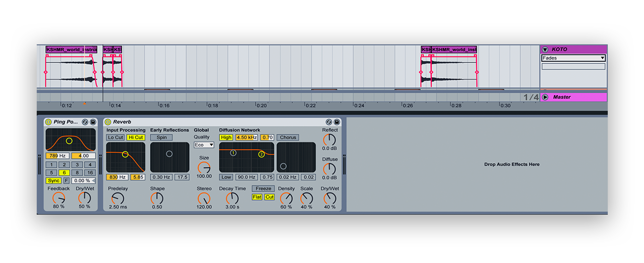Screen dimensions: 644x263
Task: Select beat division 6 in Ping Pong Delay
Action: (64, 172)
